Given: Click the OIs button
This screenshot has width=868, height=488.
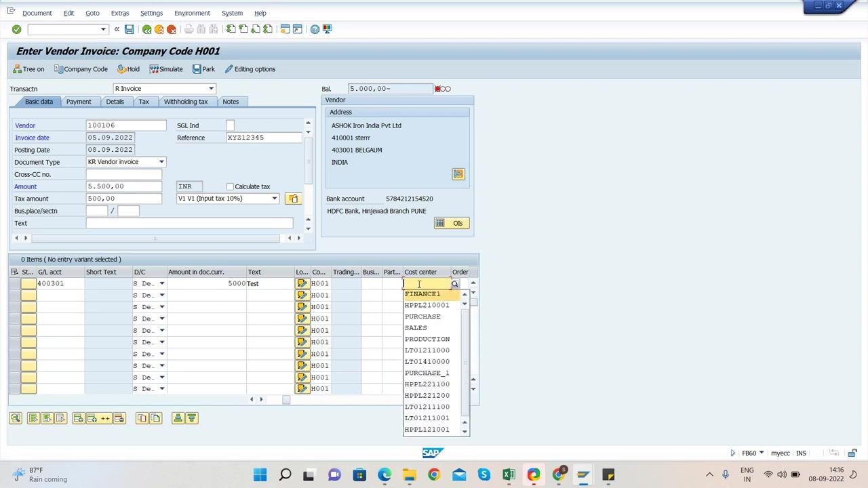Looking at the screenshot, I should [x=452, y=223].
